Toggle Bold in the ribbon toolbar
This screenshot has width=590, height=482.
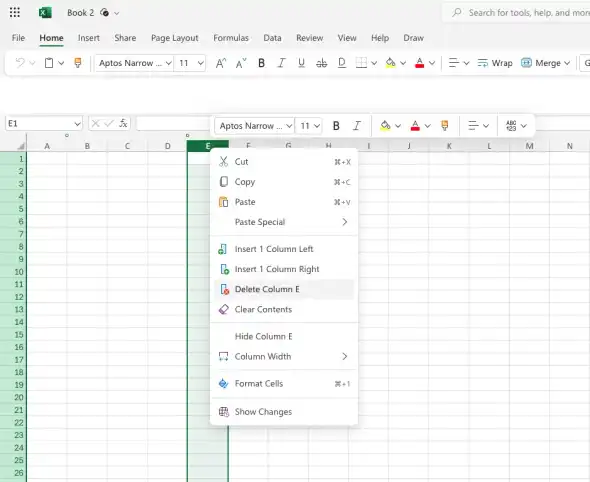(261, 63)
